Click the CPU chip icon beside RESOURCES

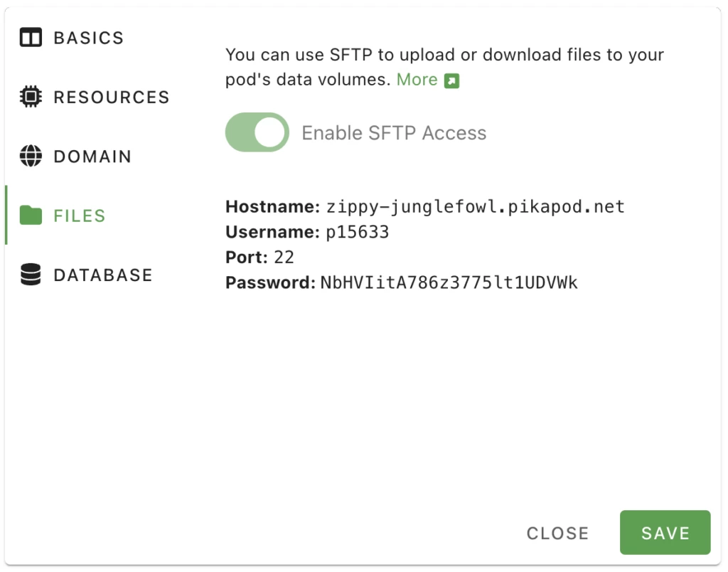point(30,97)
